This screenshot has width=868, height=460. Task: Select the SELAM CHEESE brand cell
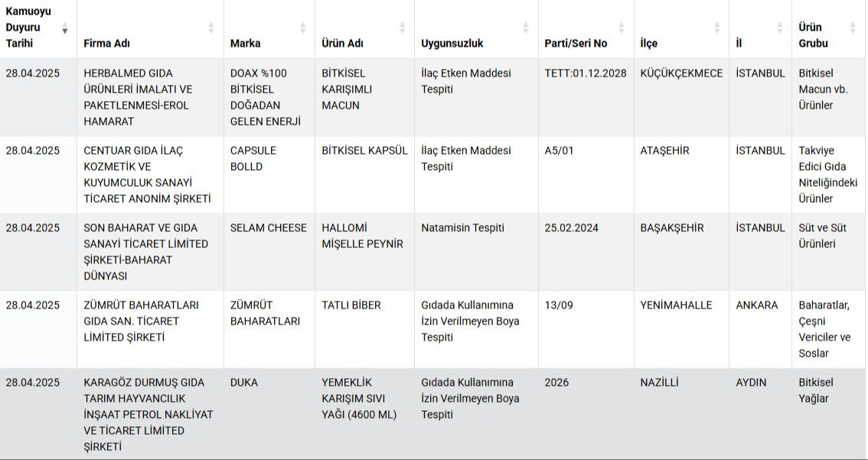269,227
